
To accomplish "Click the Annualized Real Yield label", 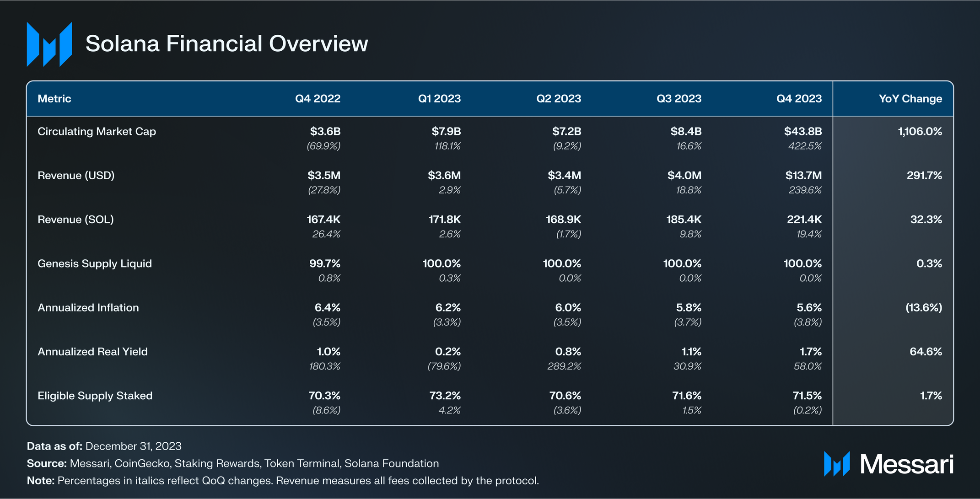I will point(92,352).
